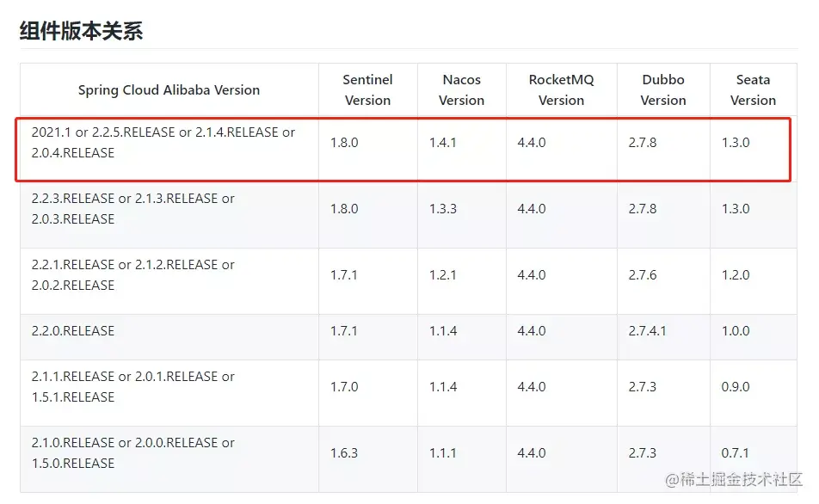
Task: Click Nacos 1.2.1 in the 2.2.1.RELEASE row
Action: tap(443, 275)
